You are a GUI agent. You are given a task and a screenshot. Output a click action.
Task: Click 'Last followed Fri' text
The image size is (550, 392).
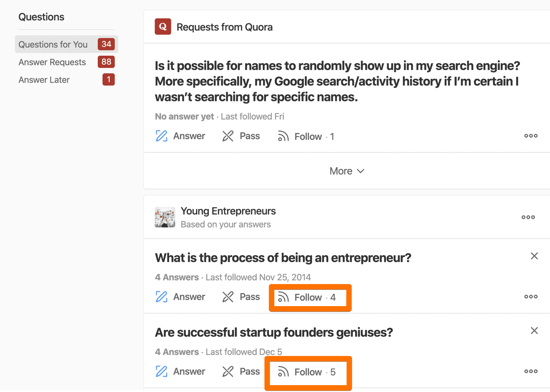point(252,116)
